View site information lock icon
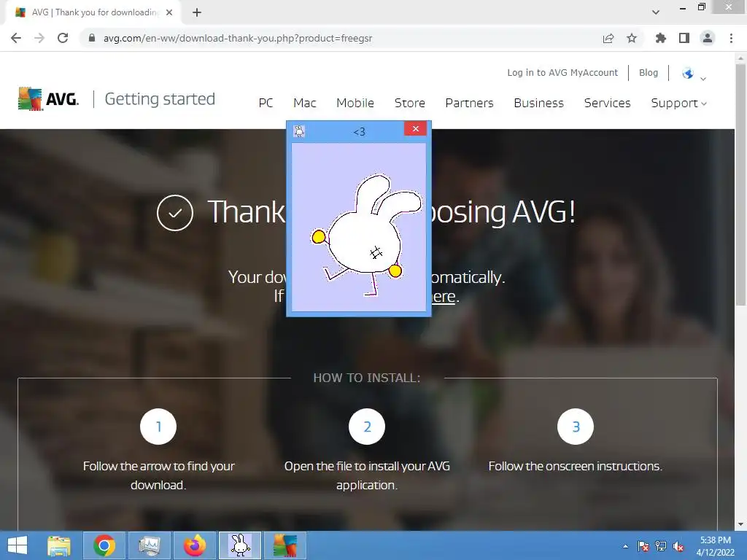Viewport: 747px width, 560px height. pyautogui.click(x=92, y=38)
